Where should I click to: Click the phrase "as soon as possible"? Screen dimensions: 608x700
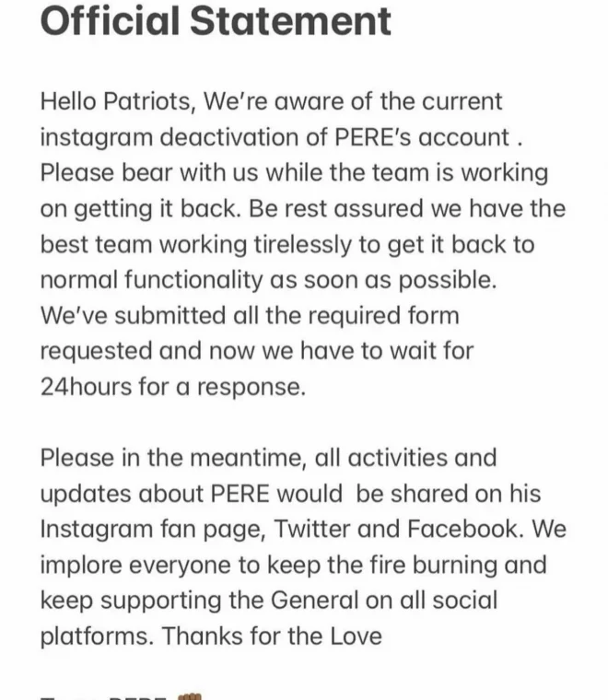tap(403, 279)
